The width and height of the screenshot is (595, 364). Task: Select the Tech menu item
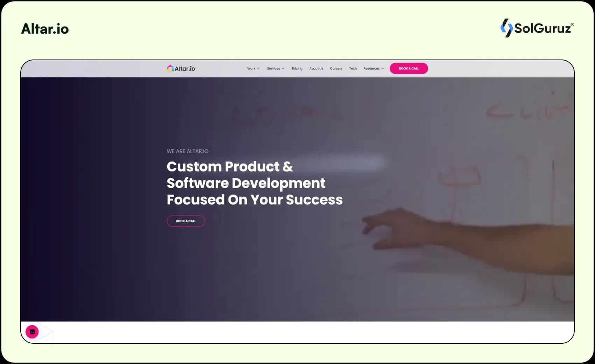pyautogui.click(x=353, y=69)
